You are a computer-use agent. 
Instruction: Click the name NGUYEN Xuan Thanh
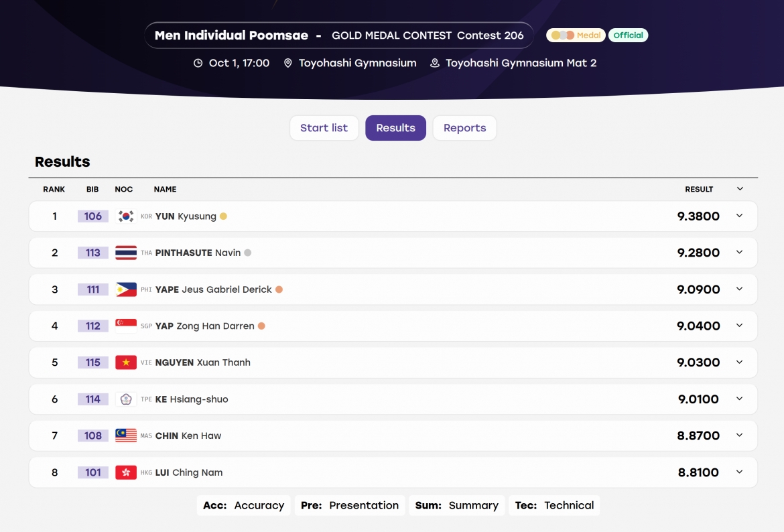[x=203, y=362]
